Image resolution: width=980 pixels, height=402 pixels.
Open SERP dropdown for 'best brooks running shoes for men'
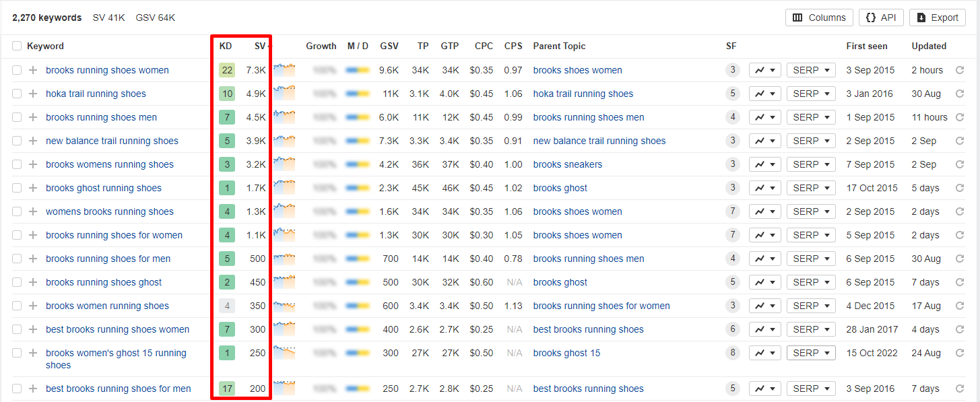pyautogui.click(x=811, y=389)
